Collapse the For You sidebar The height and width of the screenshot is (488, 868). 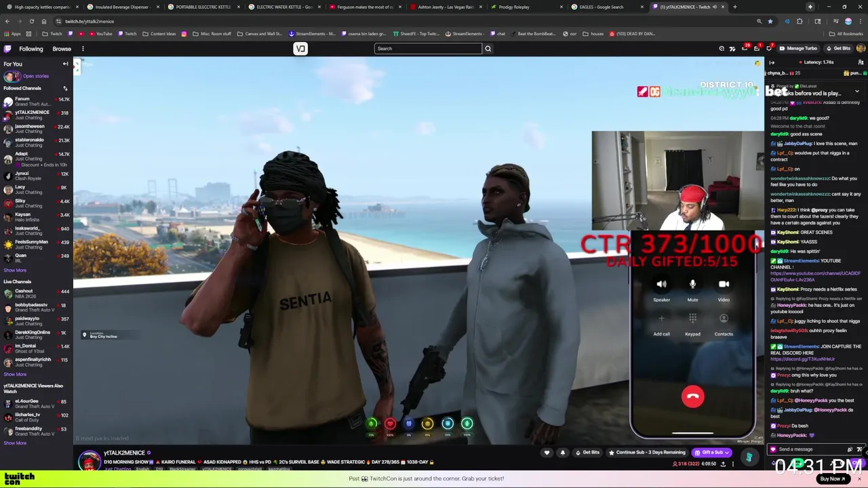click(x=65, y=64)
